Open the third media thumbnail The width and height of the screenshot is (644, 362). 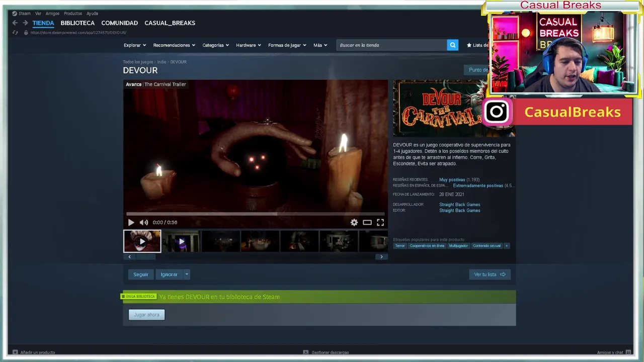tap(220, 241)
